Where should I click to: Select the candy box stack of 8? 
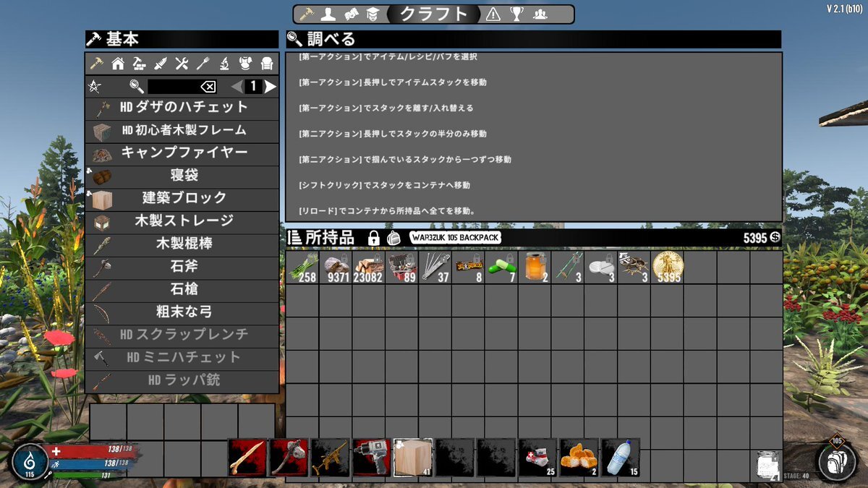(x=469, y=267)
